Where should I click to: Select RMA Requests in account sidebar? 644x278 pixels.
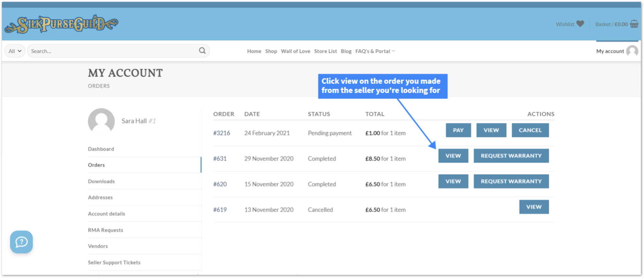105,230
